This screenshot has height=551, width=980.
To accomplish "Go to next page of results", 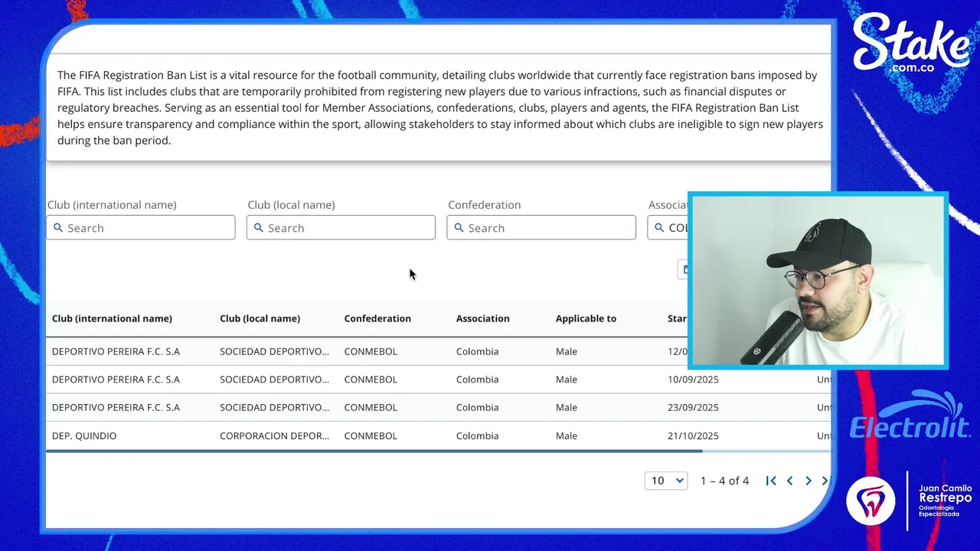I will [808, 481].
